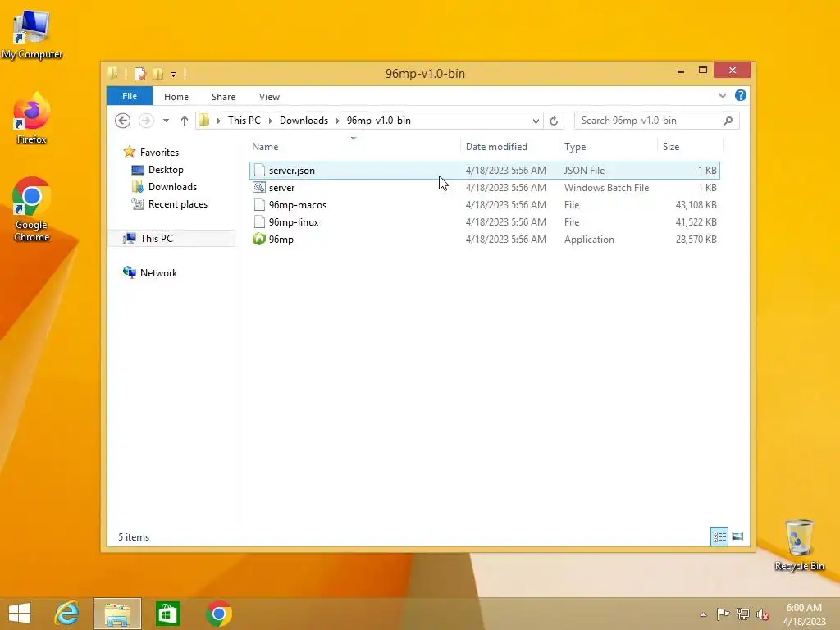840x630 pixels.
Task: Refresh the 96mp-v1.0-bin folder
Action: click(554, 121)
